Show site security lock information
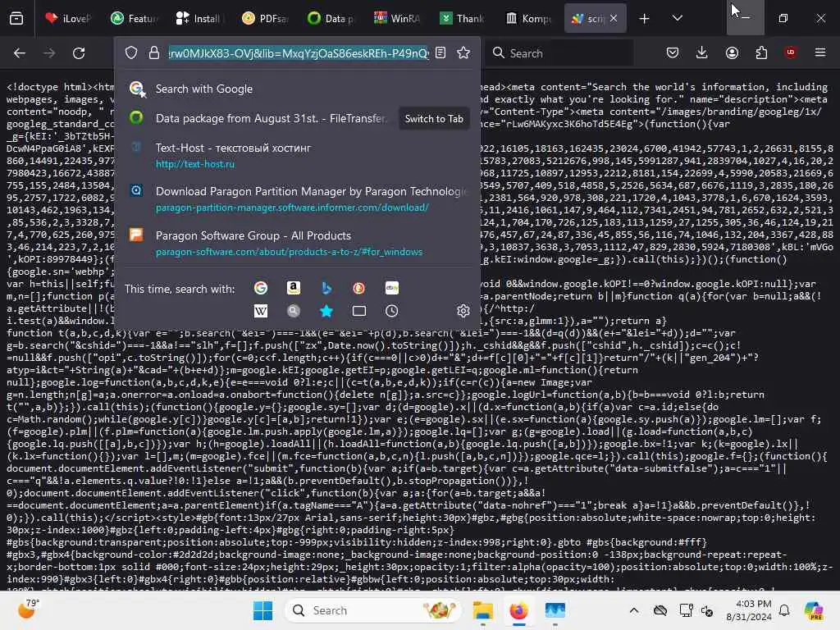The width and height of the screenshot is (840, 630). [154, 52]
